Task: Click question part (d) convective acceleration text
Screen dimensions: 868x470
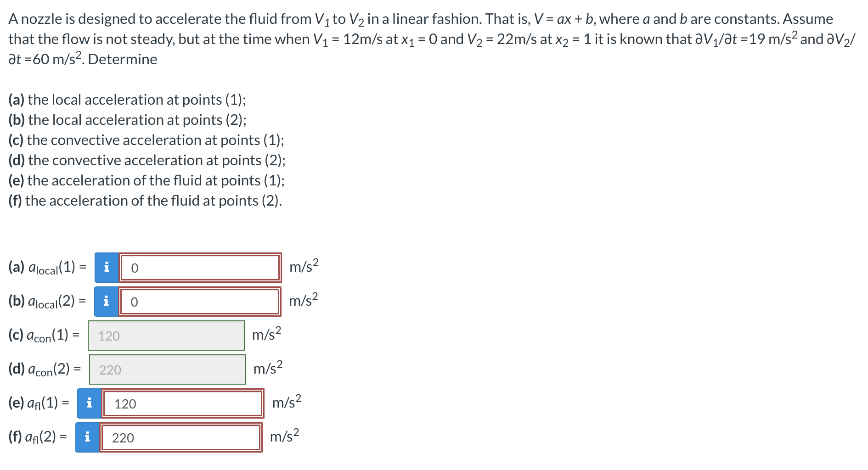Action: [x=147, y=160]
